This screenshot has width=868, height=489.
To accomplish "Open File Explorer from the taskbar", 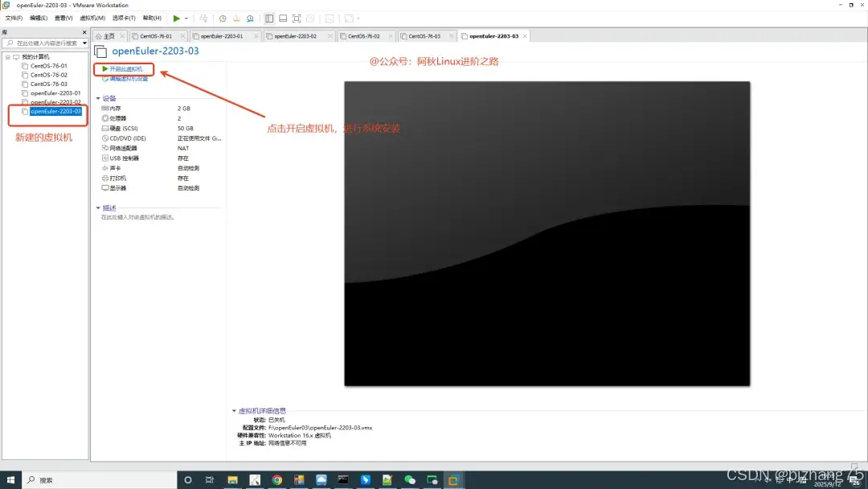I will pos(232,480).
